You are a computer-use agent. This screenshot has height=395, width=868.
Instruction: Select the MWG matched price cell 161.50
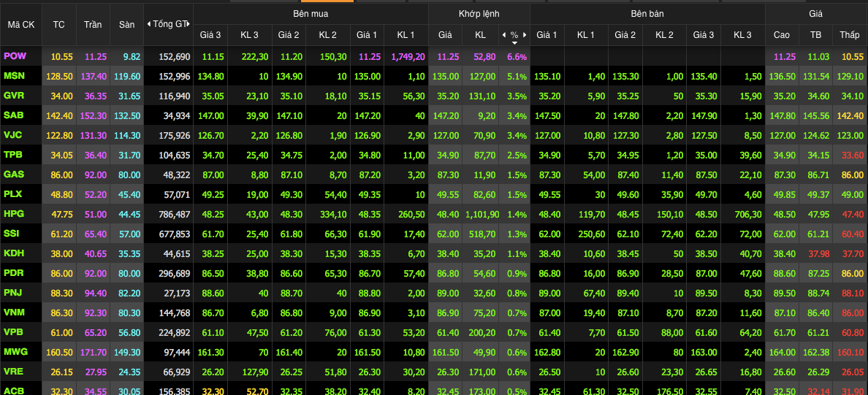445,351
